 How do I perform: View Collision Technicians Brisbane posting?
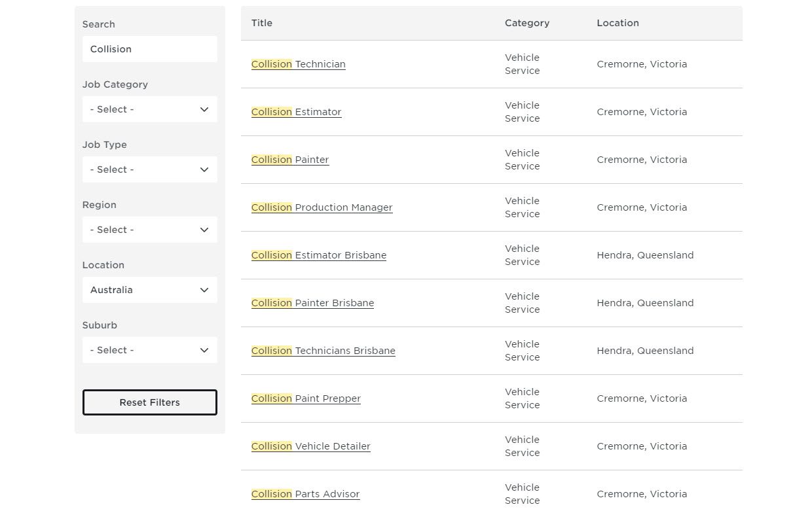[323, 351]
